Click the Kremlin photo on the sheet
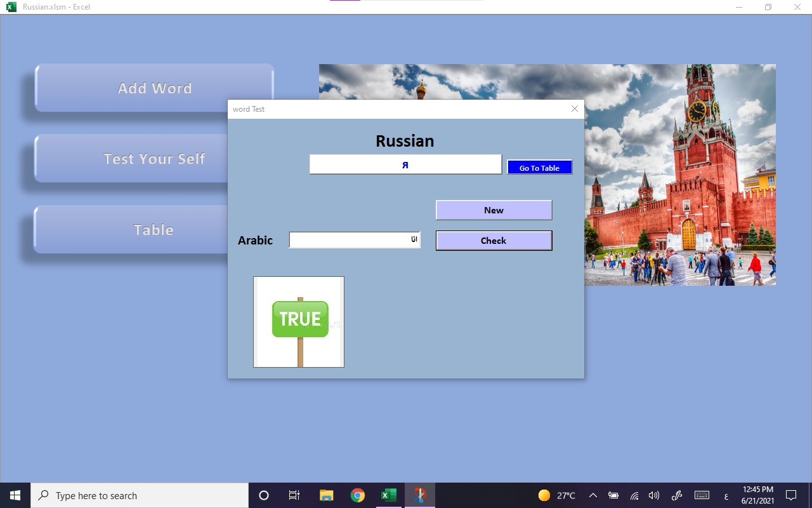The width and height of the screenshot is (812, 508). click(x=679, y=175)
